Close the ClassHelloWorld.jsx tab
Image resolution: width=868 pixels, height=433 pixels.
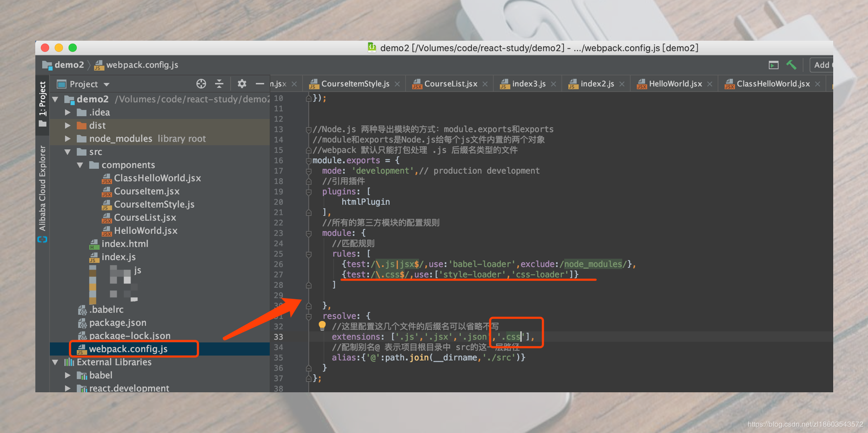pyautogui.click(x=818, y=84)
